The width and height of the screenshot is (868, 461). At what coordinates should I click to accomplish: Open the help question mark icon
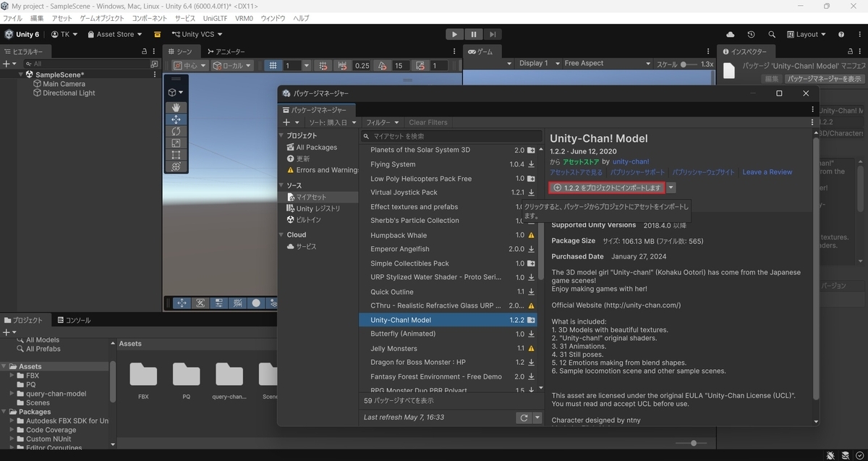[841, 34]
